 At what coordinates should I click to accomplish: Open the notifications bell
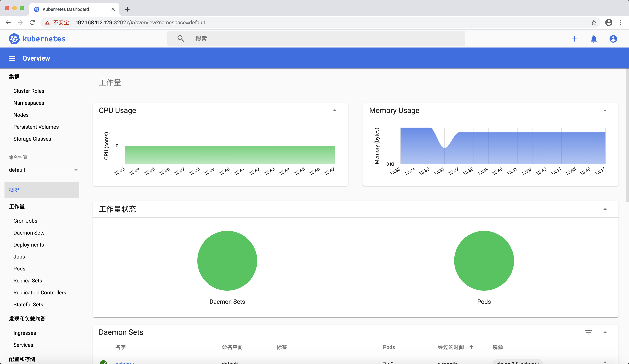[x=594, y=39]
